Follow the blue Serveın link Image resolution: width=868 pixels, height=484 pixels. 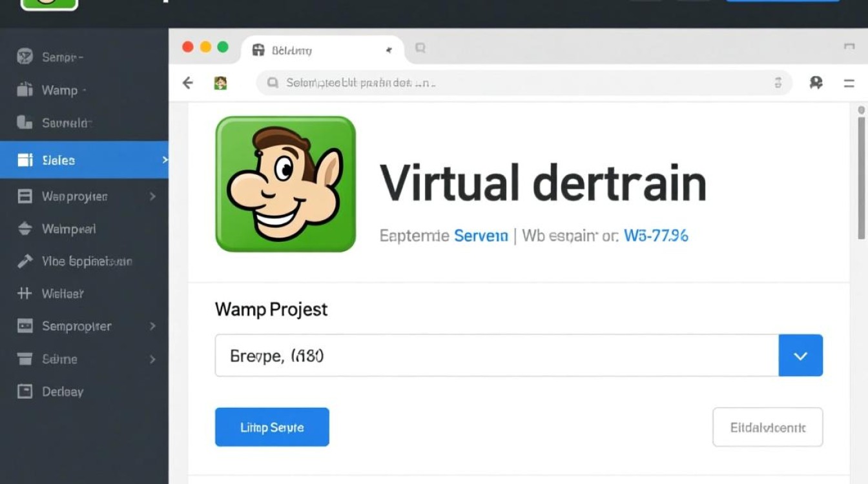pos(481,236)
